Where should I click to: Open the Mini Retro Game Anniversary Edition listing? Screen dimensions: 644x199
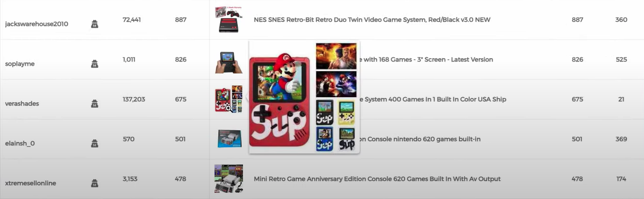377,179
